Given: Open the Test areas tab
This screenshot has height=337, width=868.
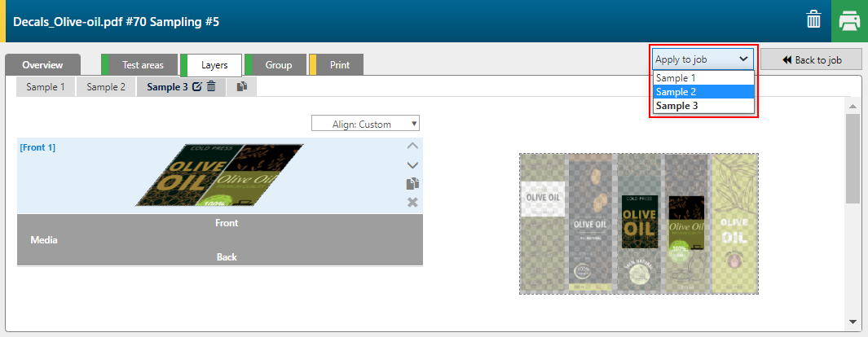Looking at the screenshot, I should click(x=143, y=64).
